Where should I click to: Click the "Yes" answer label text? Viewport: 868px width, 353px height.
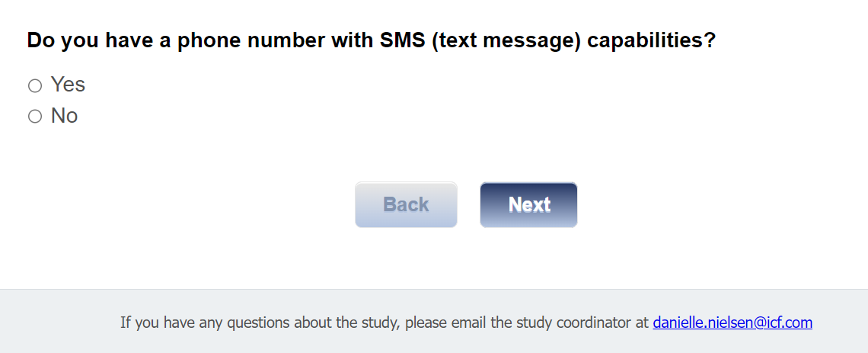click(x=68, y=85)
